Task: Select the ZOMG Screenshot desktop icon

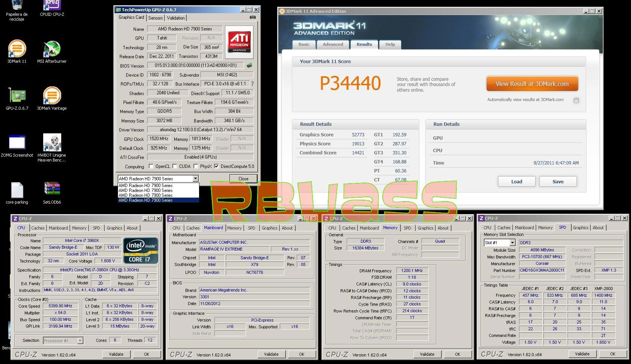Action: point(17,146)
